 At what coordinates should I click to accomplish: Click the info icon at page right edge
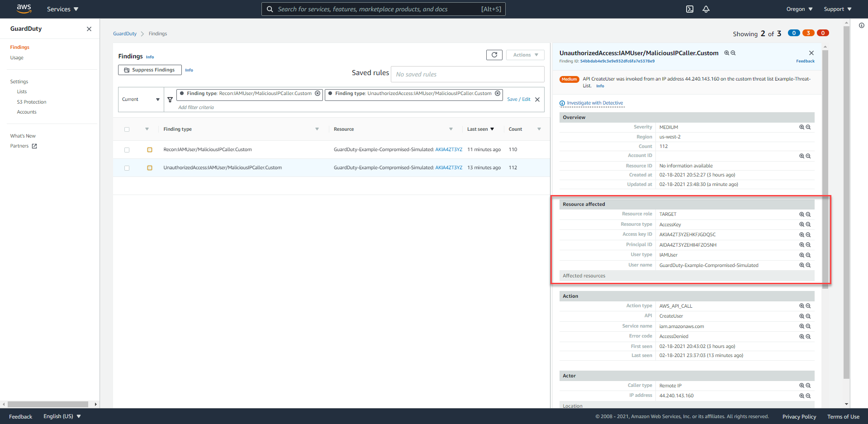pyautogui.click(x=862, y=25)
